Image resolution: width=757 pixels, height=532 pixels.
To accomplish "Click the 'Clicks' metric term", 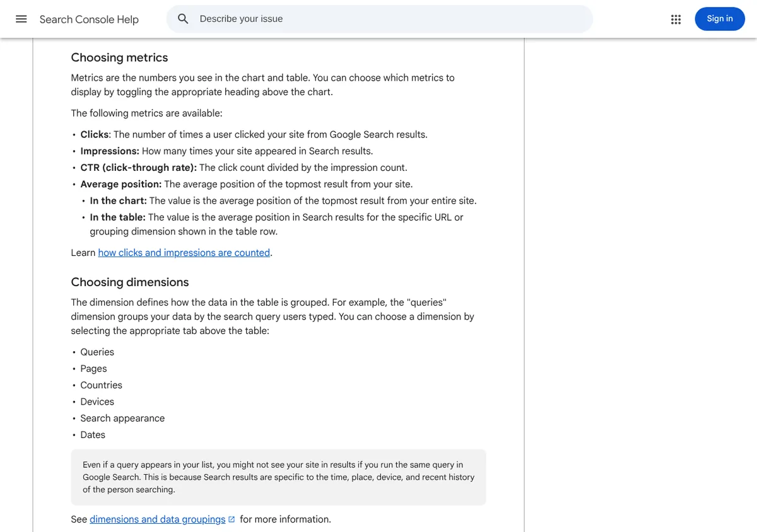I will (94, 134).
